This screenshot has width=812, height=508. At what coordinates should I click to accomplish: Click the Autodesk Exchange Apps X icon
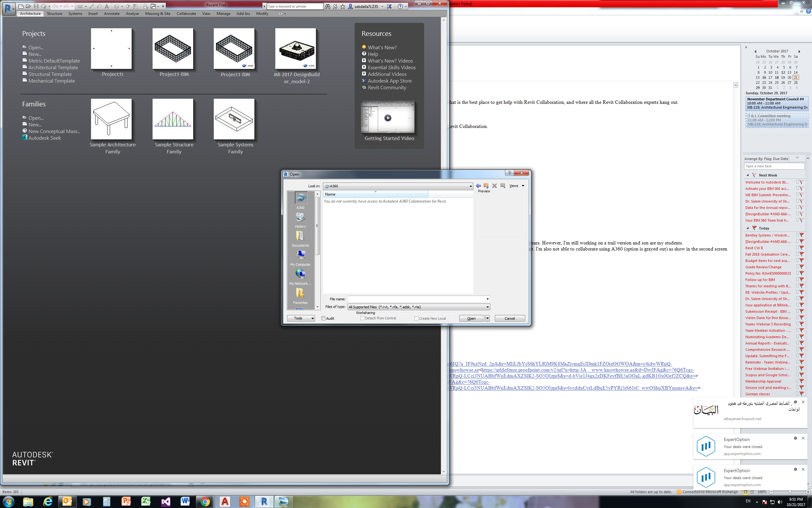389,6
